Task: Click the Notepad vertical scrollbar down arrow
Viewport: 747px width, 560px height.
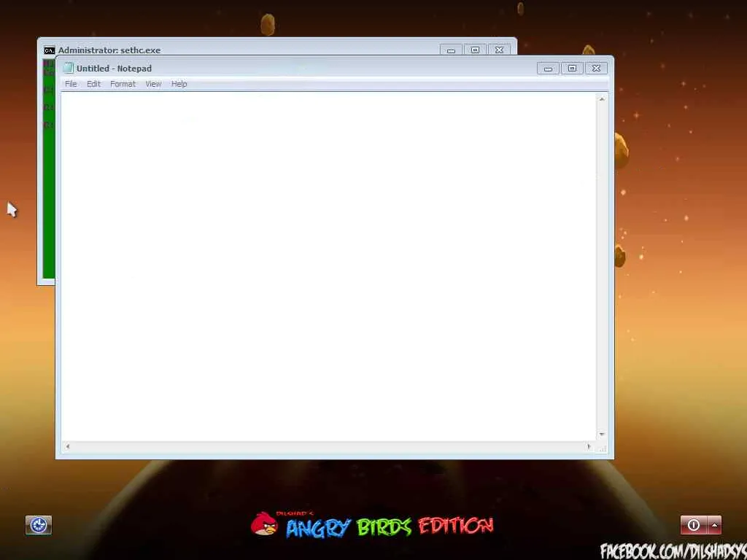Action: 602,435
